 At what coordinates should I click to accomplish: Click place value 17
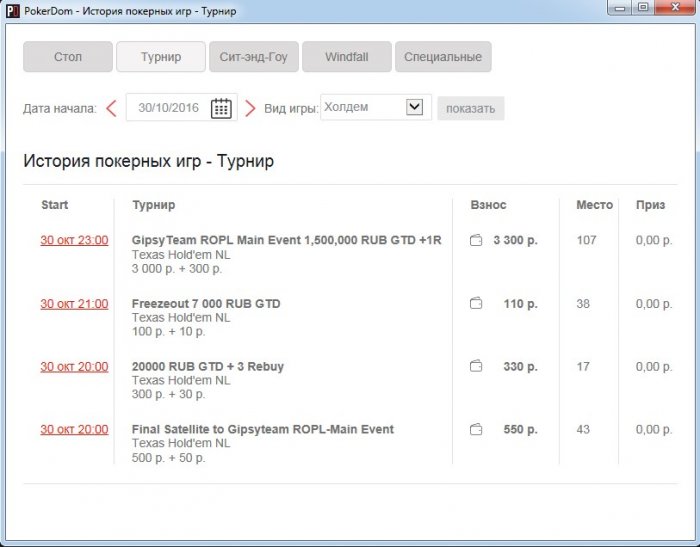point(583,367)
